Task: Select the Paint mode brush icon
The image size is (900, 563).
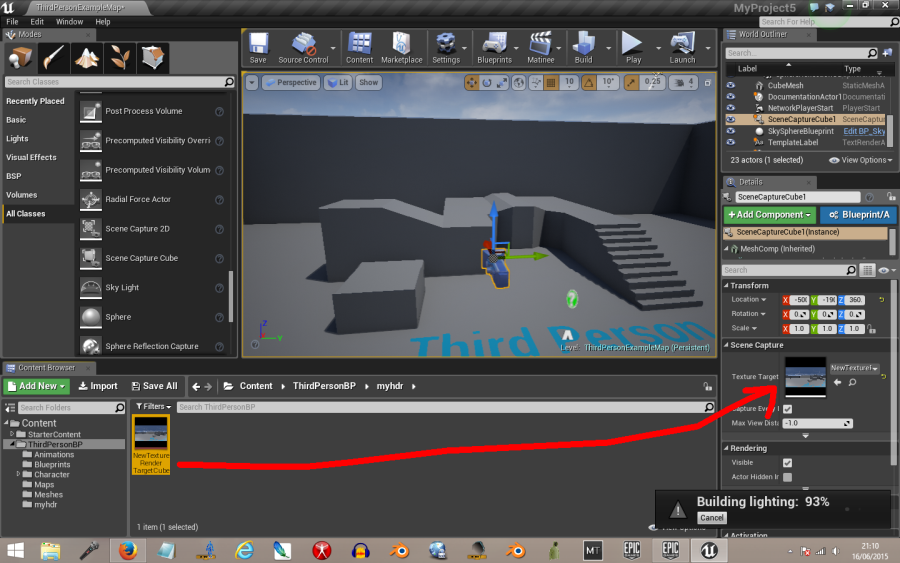Action: point(53,58)
